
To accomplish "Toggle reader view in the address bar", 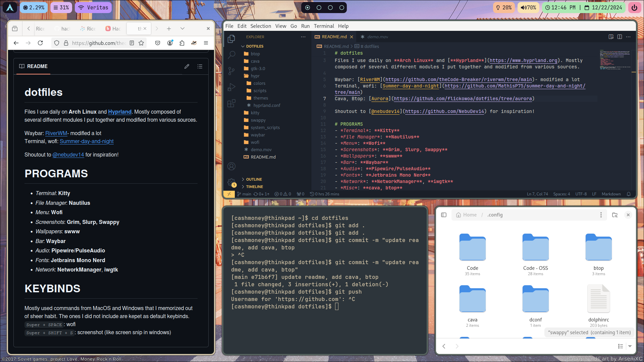I will pyautogui.click(x=132, y=43).
